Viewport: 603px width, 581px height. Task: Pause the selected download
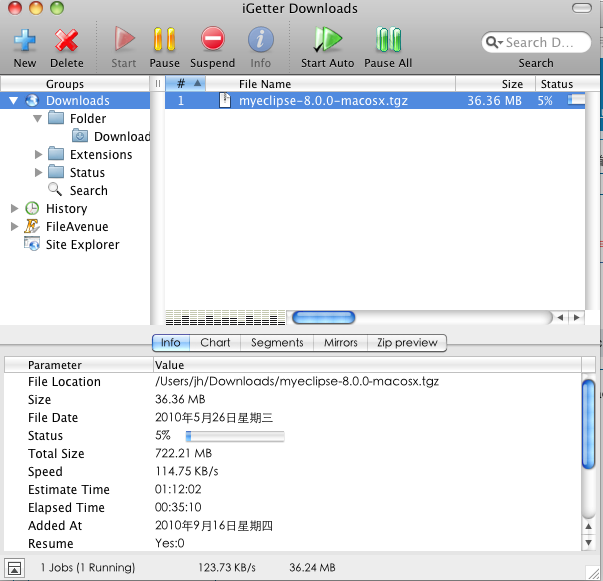click(164, 39)
